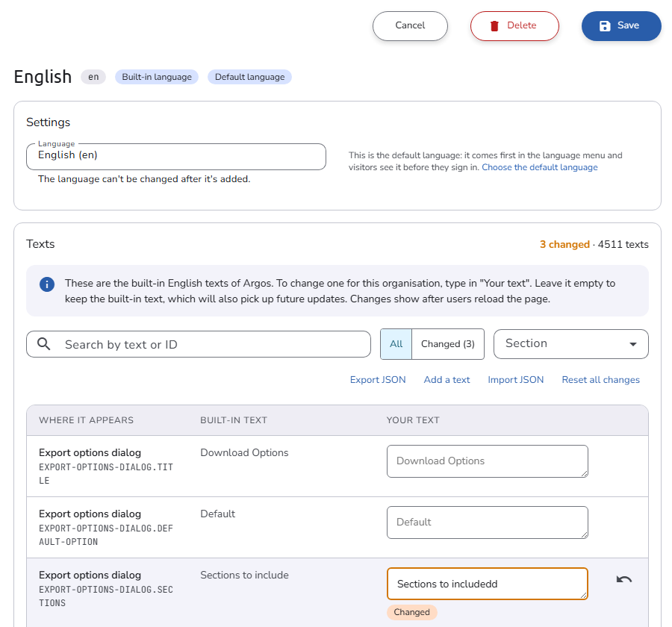Click the Built-in language badge
Viewport: 672px width, 627px height.
(x=157, y=77)
